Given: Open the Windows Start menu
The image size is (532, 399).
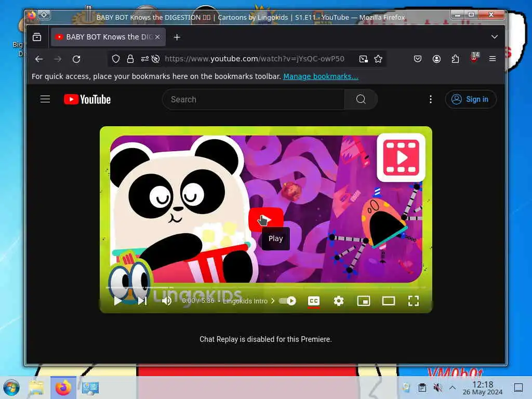Looking at the screenshot, I should coord(11,388).
